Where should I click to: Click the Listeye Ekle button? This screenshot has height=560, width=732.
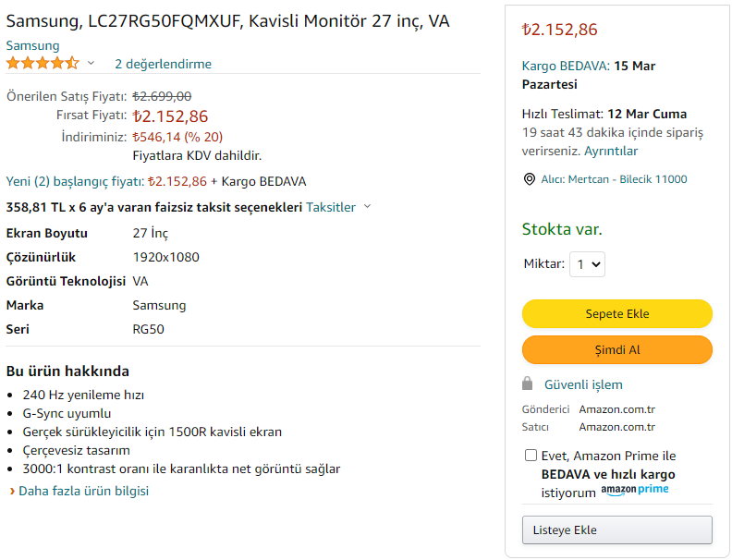(x=616, y=530)
